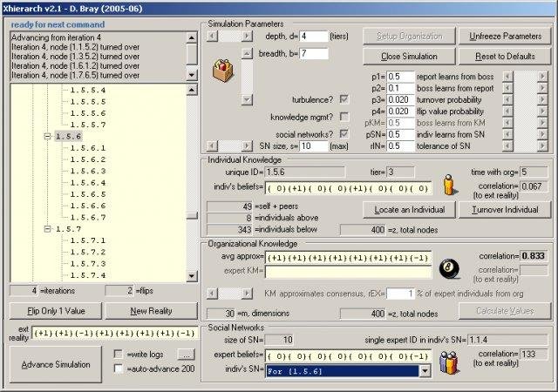The width and height of the screenshot is (558, 392).
Task: Click the p2 slider left arrow
Action: (x=507, y=88)
